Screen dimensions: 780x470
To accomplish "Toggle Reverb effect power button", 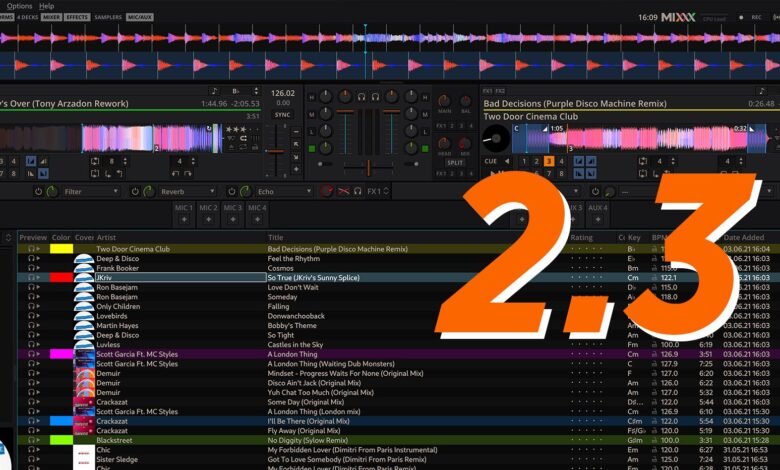I will coord(135,191).
